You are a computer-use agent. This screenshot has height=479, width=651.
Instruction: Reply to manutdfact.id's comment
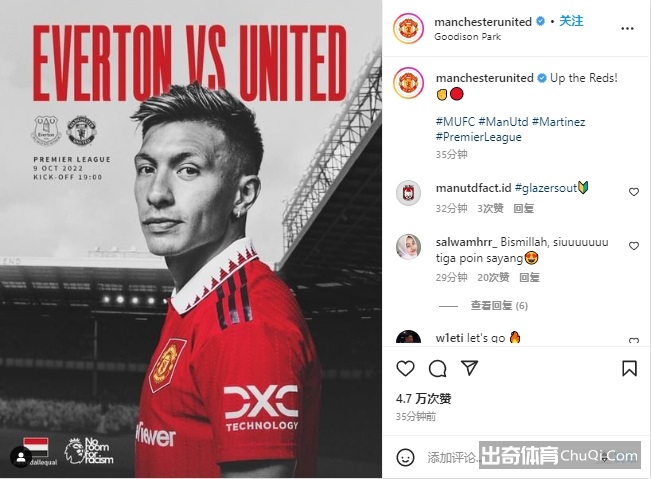[524, 208]
